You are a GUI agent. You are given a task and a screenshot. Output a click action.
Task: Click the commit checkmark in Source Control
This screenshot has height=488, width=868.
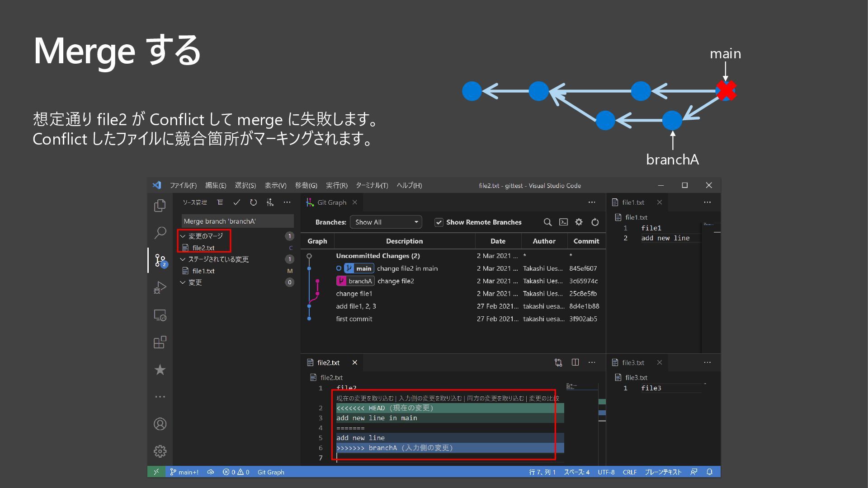pyautogui.click(x=236, y=202)
